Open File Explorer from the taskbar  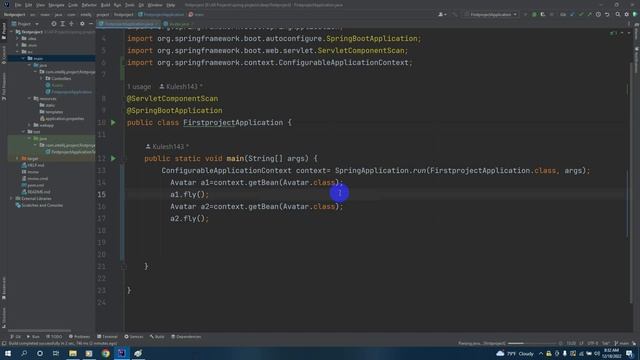tap(73, 353)
